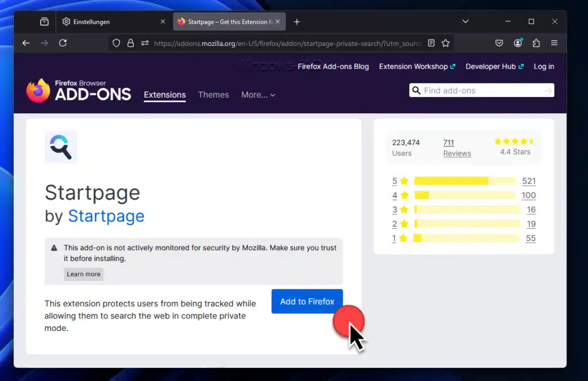
Task: Open the site permissions icon in address bar
Action: tap(145, 43)
